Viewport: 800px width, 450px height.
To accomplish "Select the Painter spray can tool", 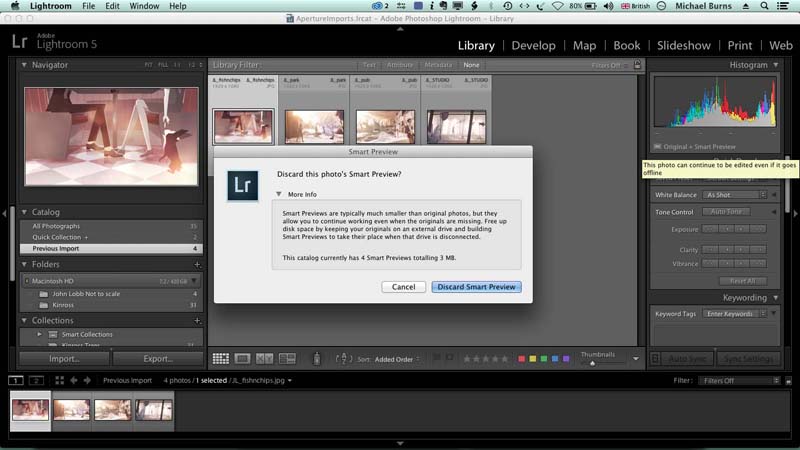I will click(x=316, y=359).
